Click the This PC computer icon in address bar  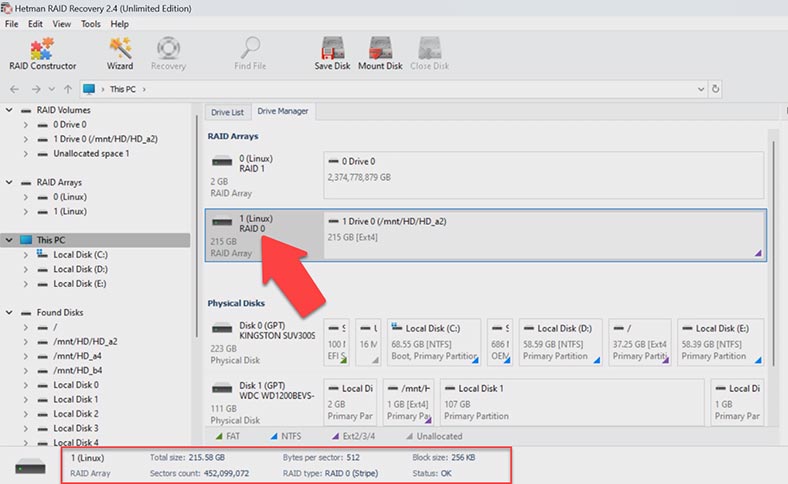tap(89, 89)
